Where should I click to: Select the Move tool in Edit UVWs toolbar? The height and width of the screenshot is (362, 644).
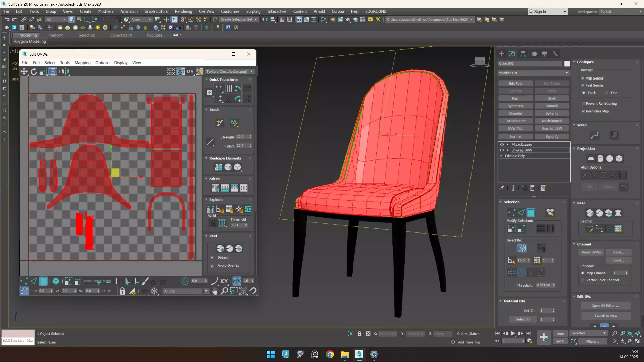[x=24, y=71]
